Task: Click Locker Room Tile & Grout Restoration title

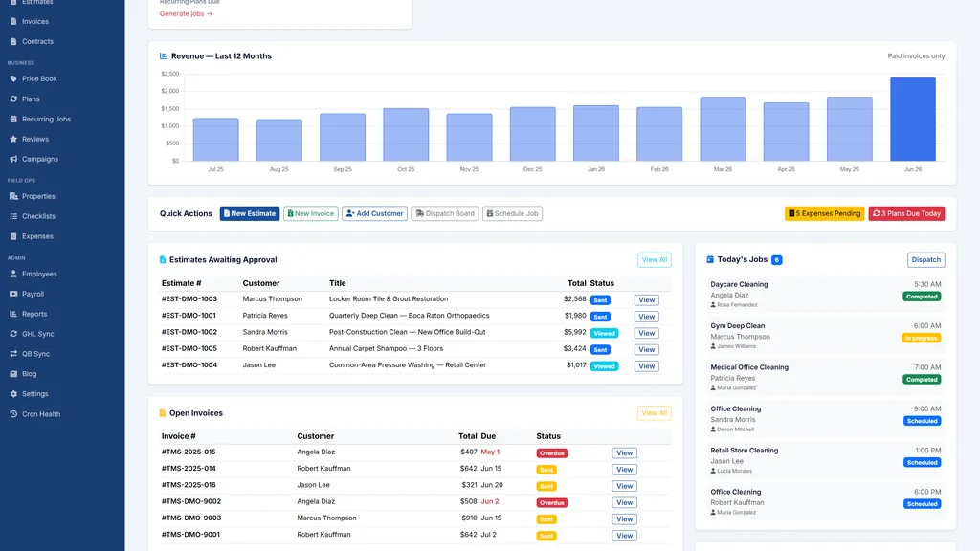Action: point(389,299)
